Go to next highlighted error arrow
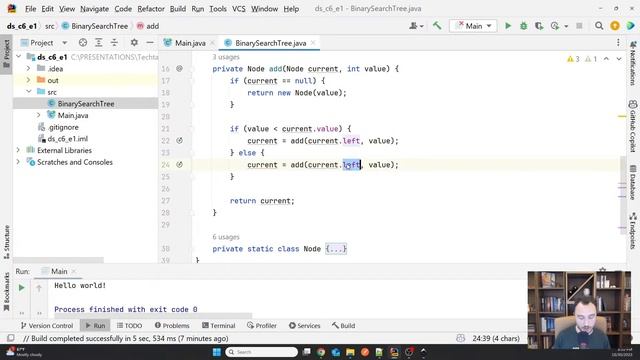The image size is (640, 360). pos(619,59)
